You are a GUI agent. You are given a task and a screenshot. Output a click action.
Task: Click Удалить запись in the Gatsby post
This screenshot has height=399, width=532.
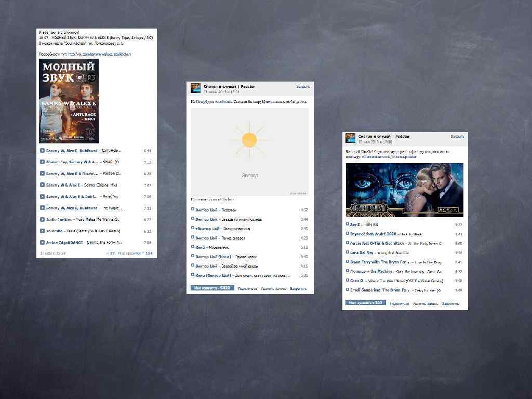[425, 303]
